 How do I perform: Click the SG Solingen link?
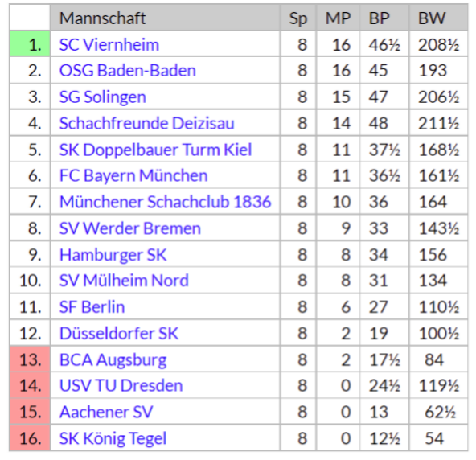click(x=103, y=97)
